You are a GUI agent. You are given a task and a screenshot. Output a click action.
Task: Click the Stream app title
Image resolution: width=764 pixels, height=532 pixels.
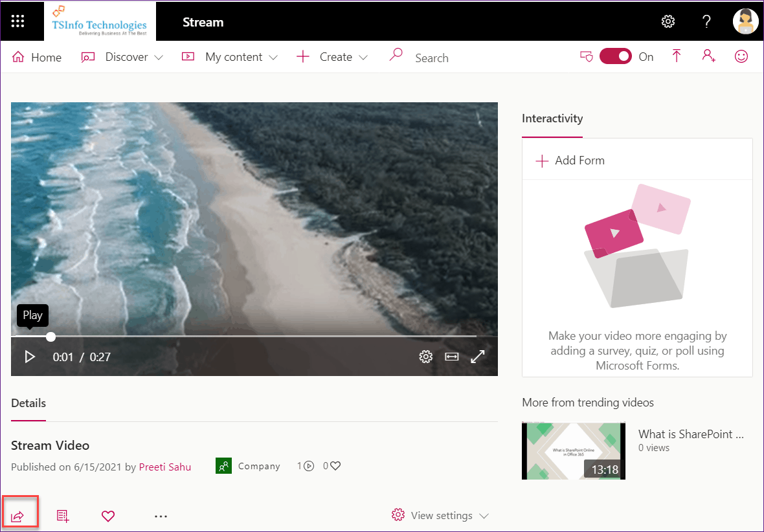(203, 23)
